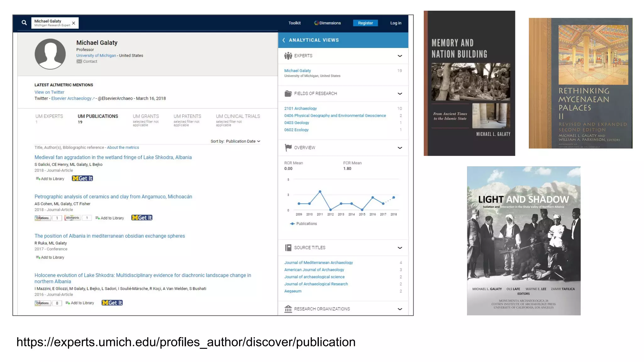Click the Contact envelope icon
644x362 pixels.
(x=79, y=62)
